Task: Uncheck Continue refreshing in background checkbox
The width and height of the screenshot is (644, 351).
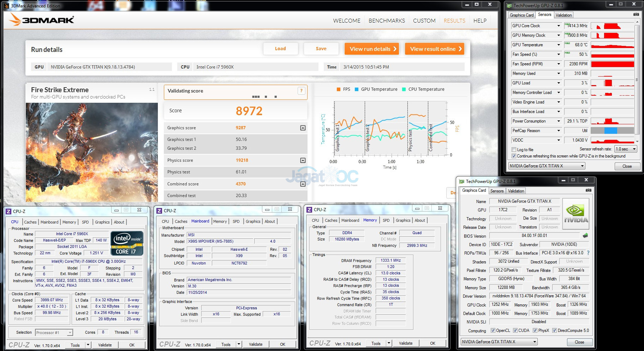Action: [x=514, y=156]
